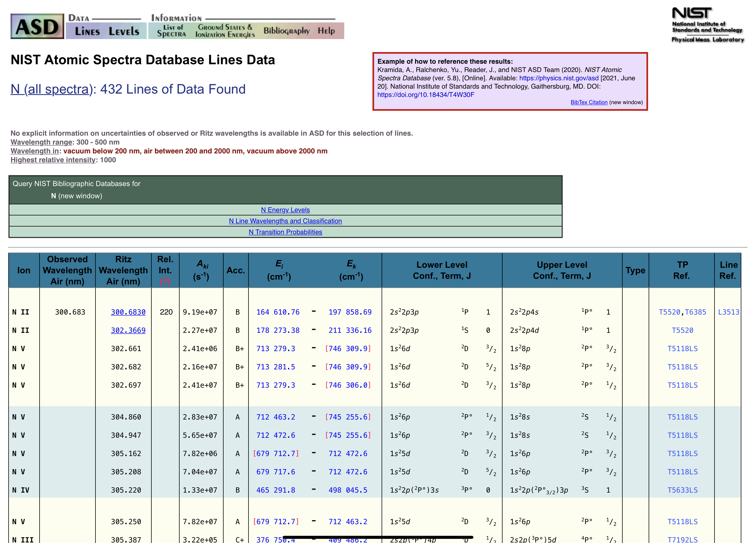The width and height of the screenshot is (756, 543).
Task: Open the Bibliography page
Action: [x=286, y=31]
